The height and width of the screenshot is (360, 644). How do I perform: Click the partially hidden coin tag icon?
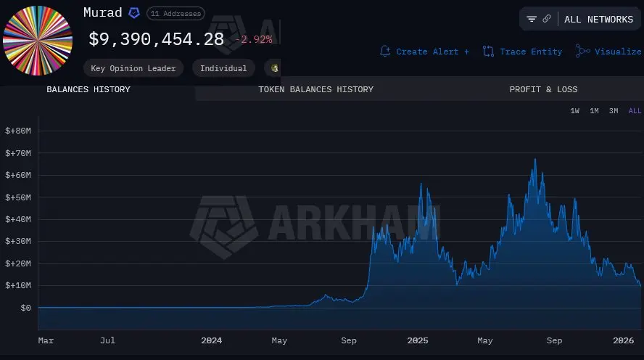(x=274, y=68)
